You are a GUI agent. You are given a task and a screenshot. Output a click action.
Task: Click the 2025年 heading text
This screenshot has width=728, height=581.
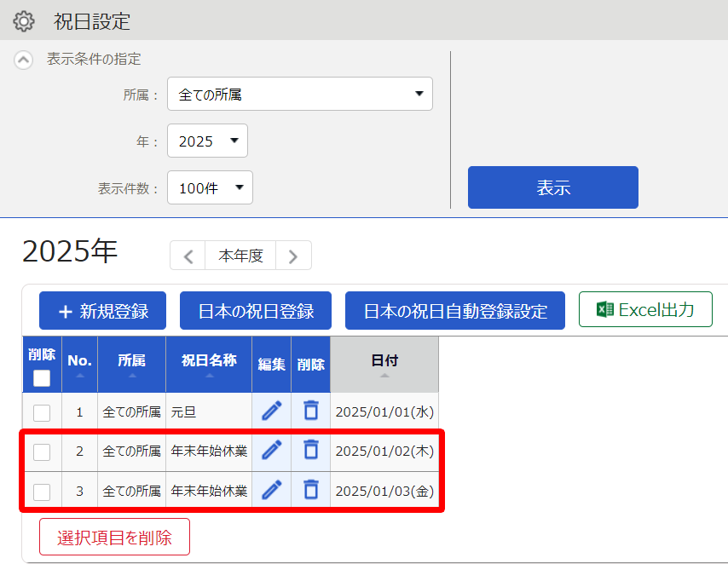click(70, 251)
